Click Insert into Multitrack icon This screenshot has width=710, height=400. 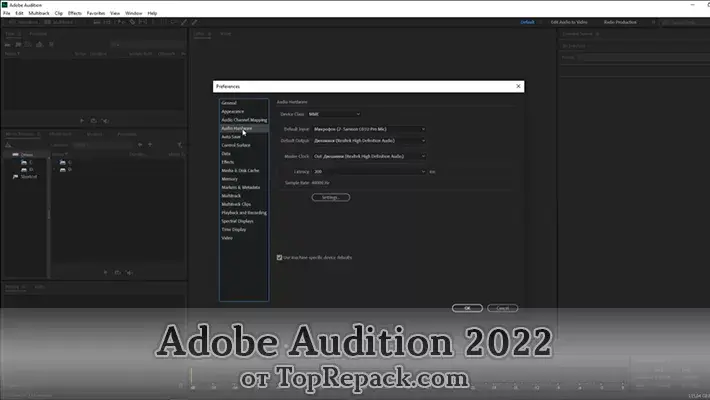pyautogui.click(x=39, y=44)
